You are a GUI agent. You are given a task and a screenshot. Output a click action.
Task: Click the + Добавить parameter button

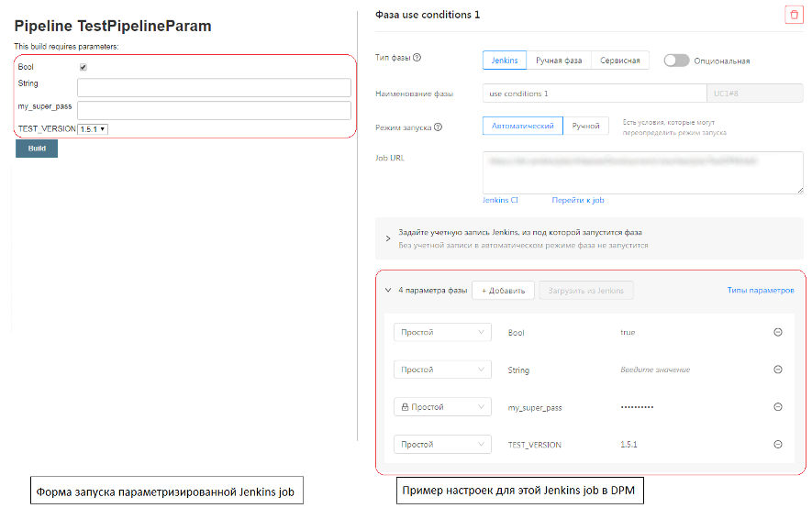[503, 291]
